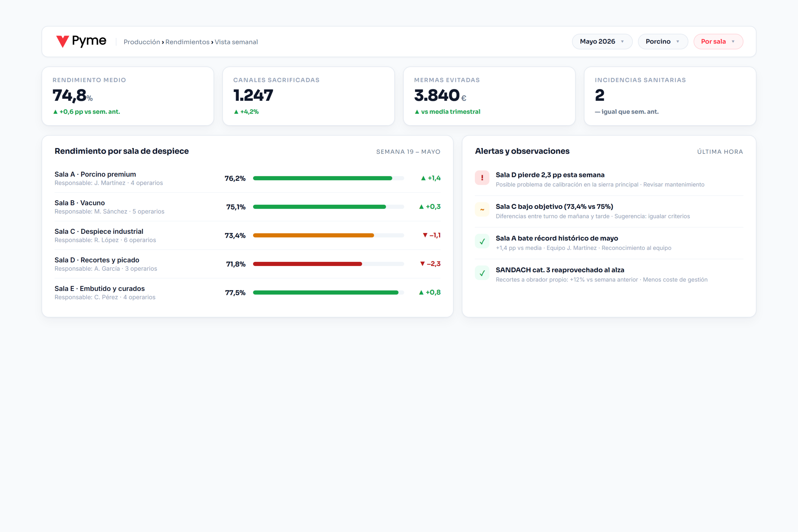Select row Sala A · Porcino premium
This screenshot has width=798, height=532.
click(247, 178)
